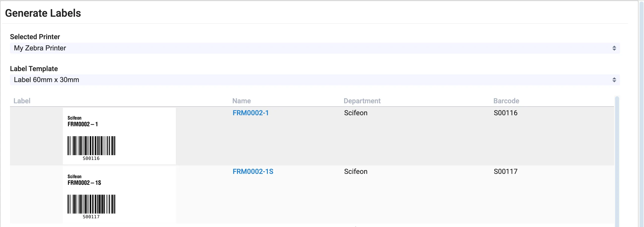The height and width of the screenshot is (227, 644).
Task: Open the FRM0002-1S link
Action: tap(253, 172)
